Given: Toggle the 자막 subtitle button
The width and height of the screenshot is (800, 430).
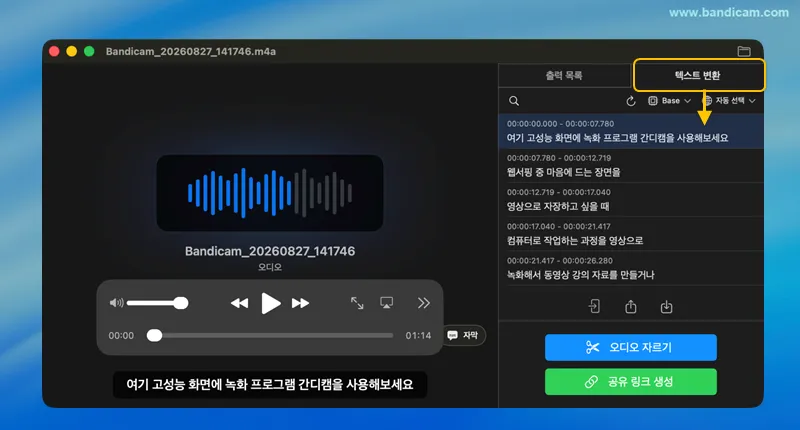Looking at the screenshot, I should (x=463, y=335).
